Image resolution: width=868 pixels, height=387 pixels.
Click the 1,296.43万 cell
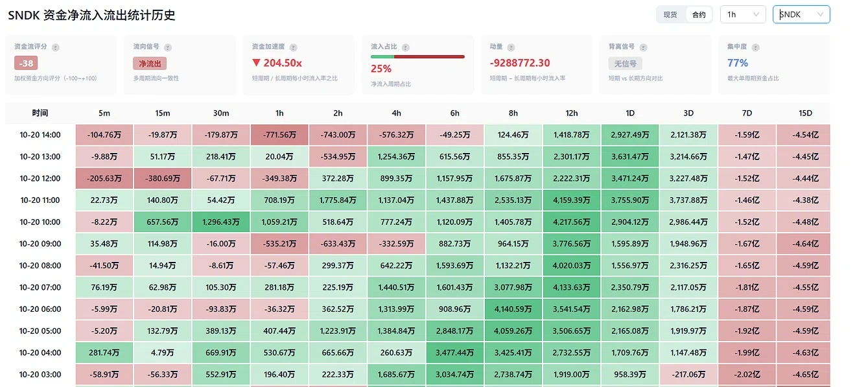click(x=221, y=222)
